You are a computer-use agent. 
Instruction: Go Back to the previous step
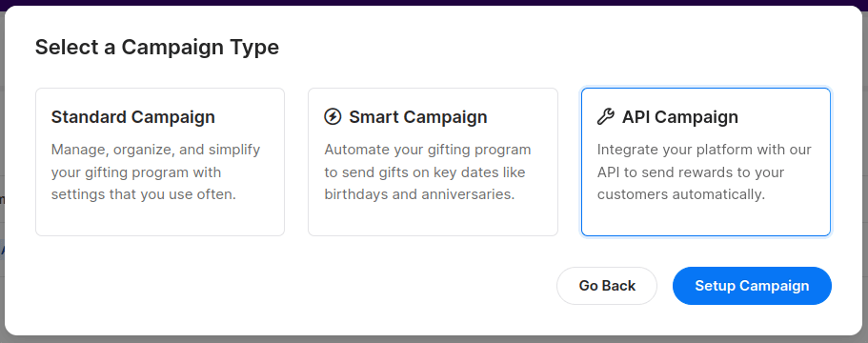(x=607, y=286)
